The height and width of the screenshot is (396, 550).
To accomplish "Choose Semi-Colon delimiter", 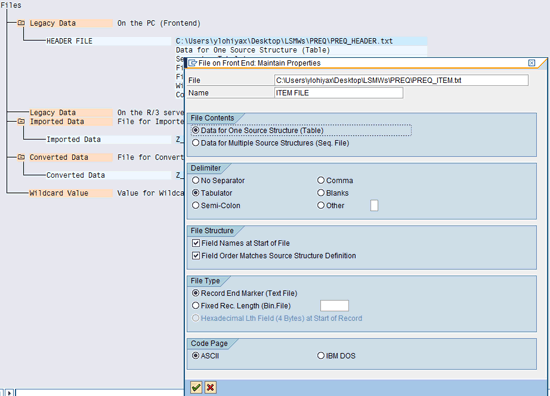I will tap(196, 205).
